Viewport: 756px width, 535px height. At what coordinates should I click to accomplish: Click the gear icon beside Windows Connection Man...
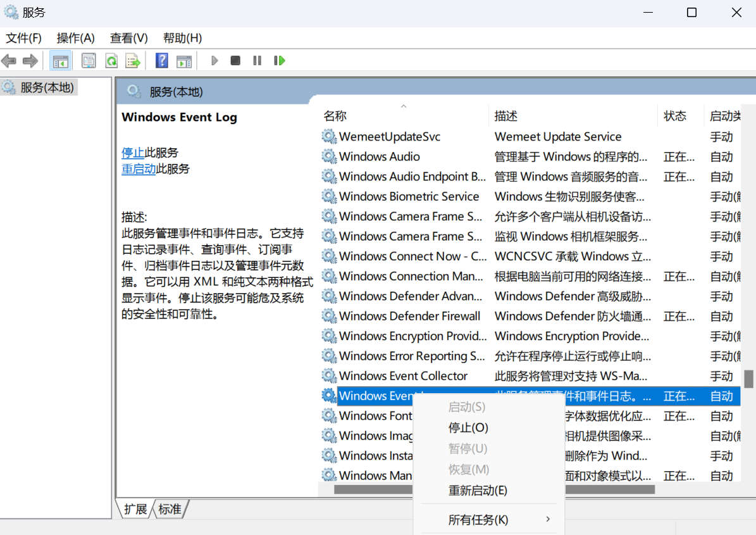(x=330, y=276)
